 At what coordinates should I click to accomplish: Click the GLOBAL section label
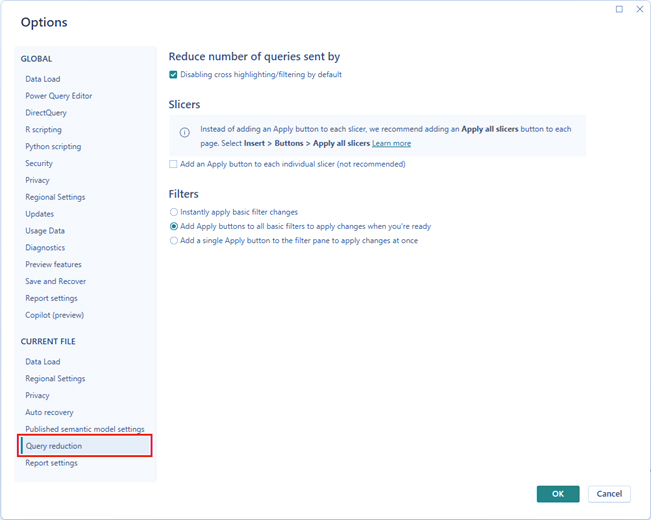37,59
